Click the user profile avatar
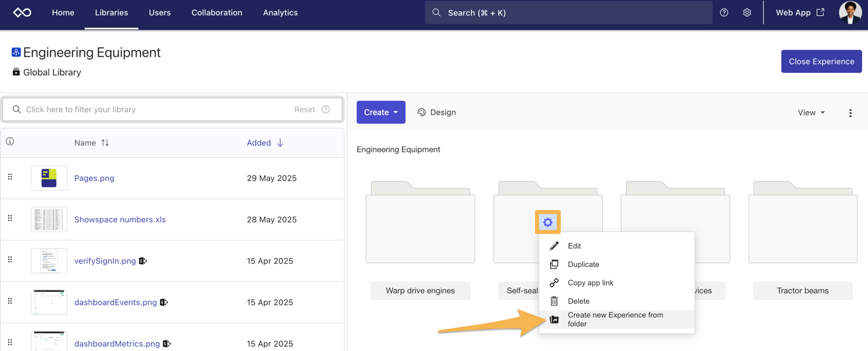Image resolution: width=868 pixels, height=351 pixels. click(x=850, y=12)
